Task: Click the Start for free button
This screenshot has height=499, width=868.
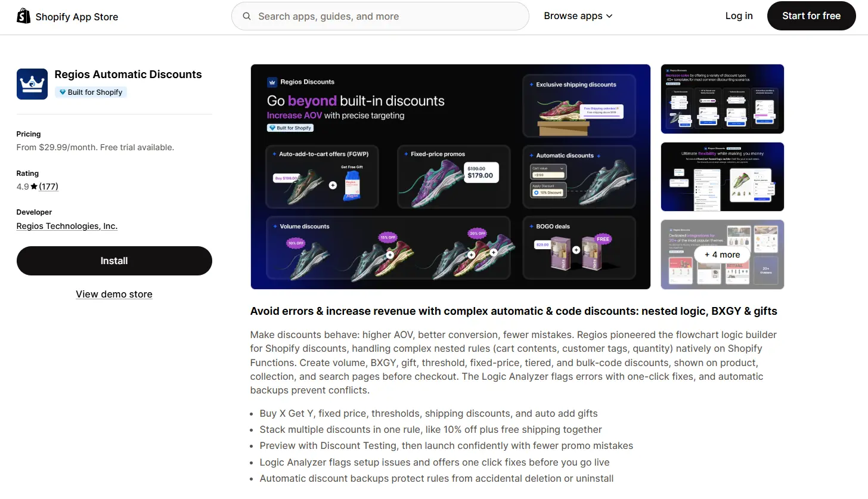Action: pos(811,16)
